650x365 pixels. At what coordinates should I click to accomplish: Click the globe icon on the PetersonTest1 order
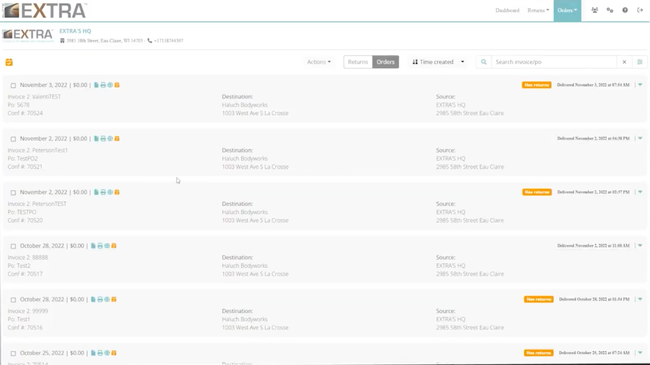pos(110,139)
